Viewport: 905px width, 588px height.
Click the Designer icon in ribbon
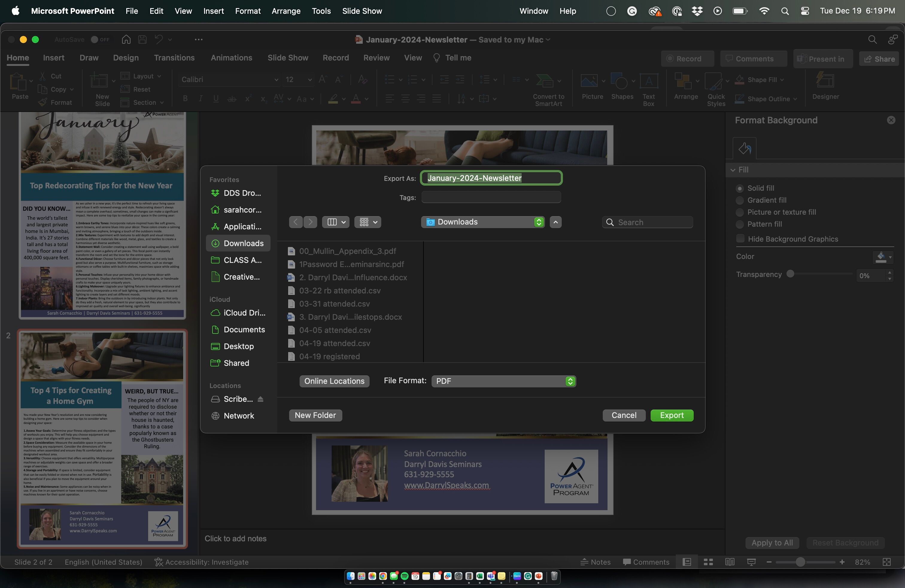click(825, 81)
